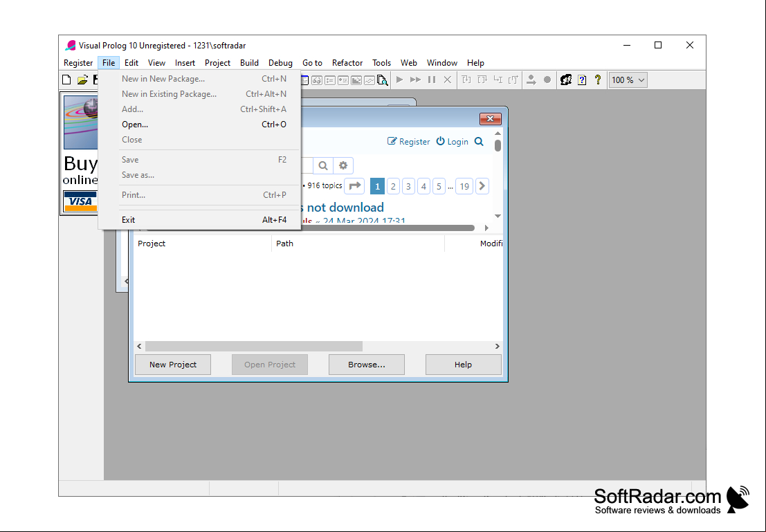Click the run-to-cursor icon with I-beam
Viewport: 766px width, 532px height.
(x=498, y=80)
